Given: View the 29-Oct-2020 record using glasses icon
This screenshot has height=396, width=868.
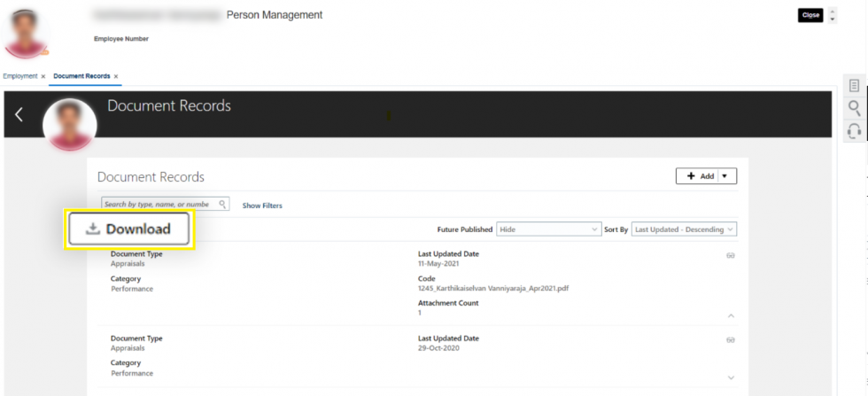Looking at the screenshot, I should [730, 339].
